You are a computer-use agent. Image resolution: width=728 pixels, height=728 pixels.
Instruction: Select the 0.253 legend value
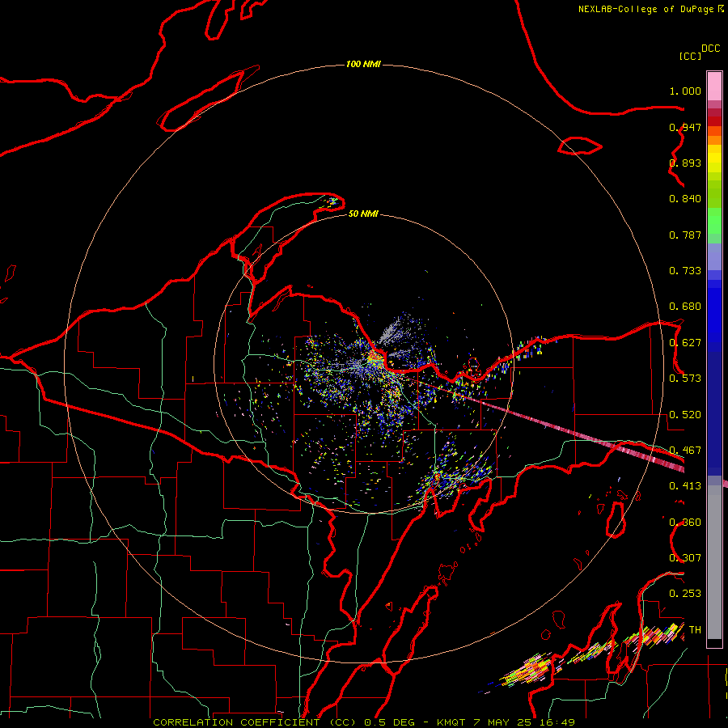point(685,594)
